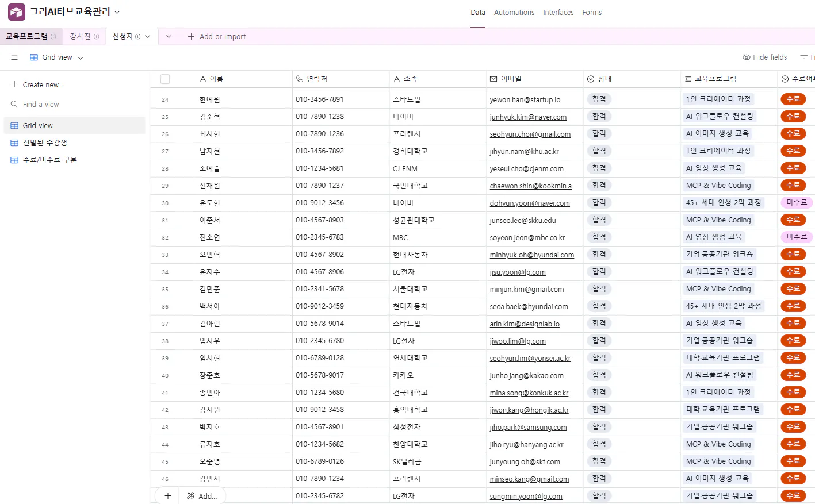Click envelope icon in 이메일 column header
The height and width of the screenshot is (504, 815).
(493, 79)
